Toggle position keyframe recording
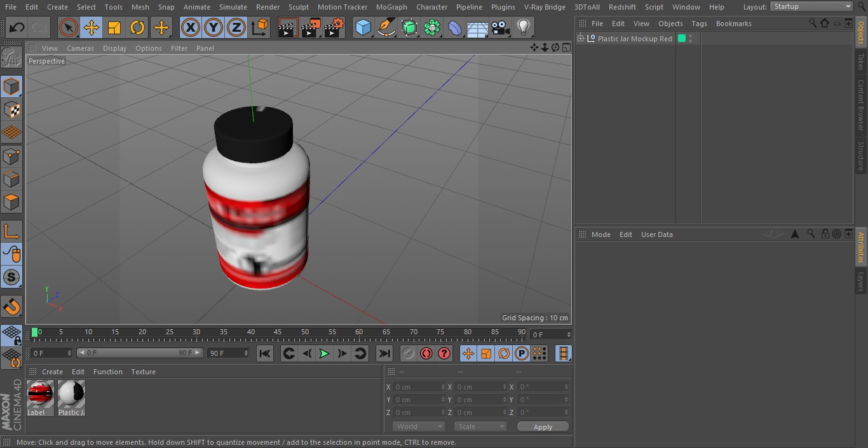Image resolution: width=868 pixels, height=448 pixels. click(468, 353)
